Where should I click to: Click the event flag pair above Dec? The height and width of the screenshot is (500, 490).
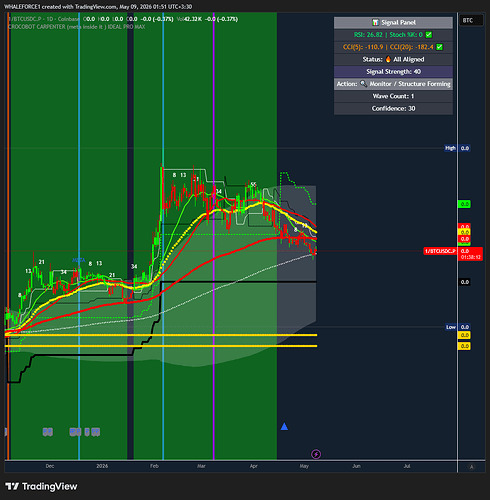[48, 432]
